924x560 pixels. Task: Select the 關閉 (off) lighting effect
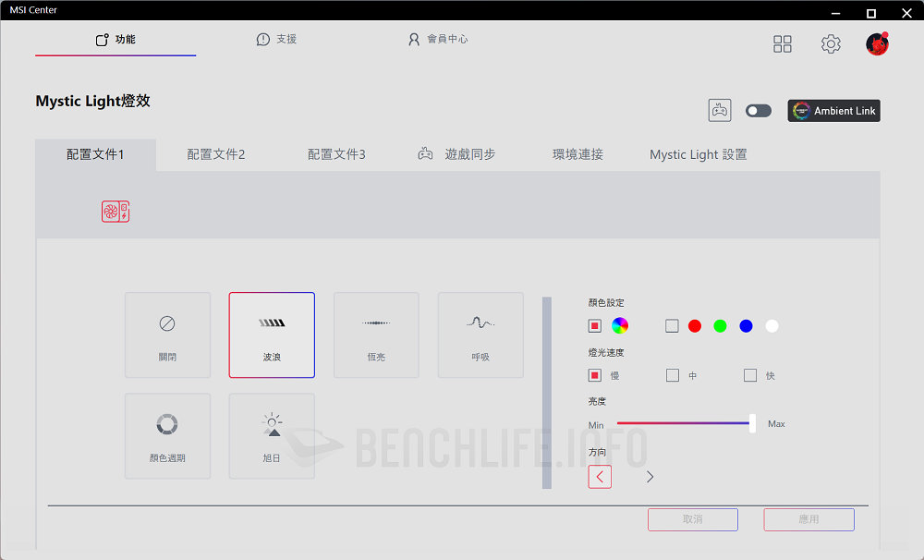tap(167, 335)
